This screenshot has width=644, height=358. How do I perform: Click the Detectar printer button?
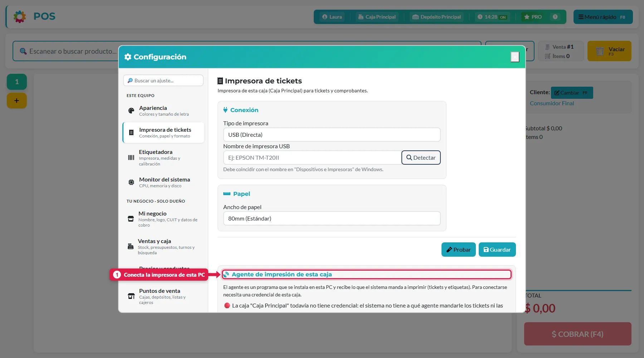pos(421,158)
